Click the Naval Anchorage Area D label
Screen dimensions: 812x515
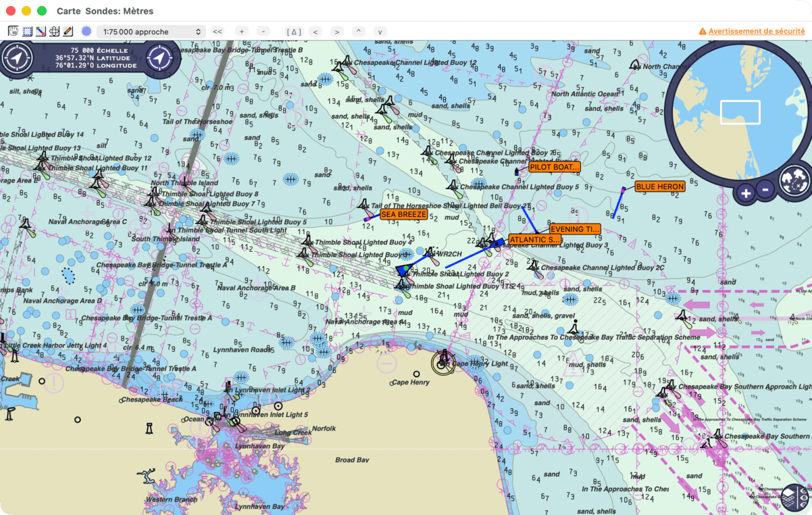[62, 301]
